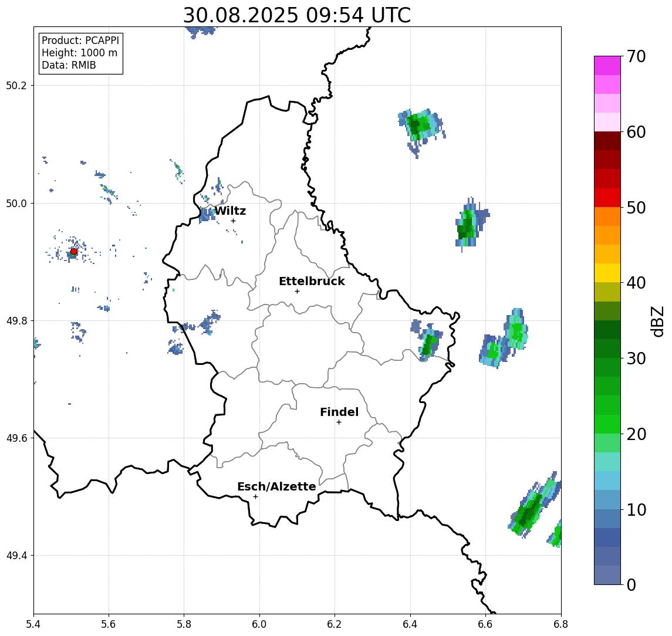Image resolution: width=672 pixels, height=636 pixels.
Task: Click latitude axis label 50.2
Action: [16, 85]
